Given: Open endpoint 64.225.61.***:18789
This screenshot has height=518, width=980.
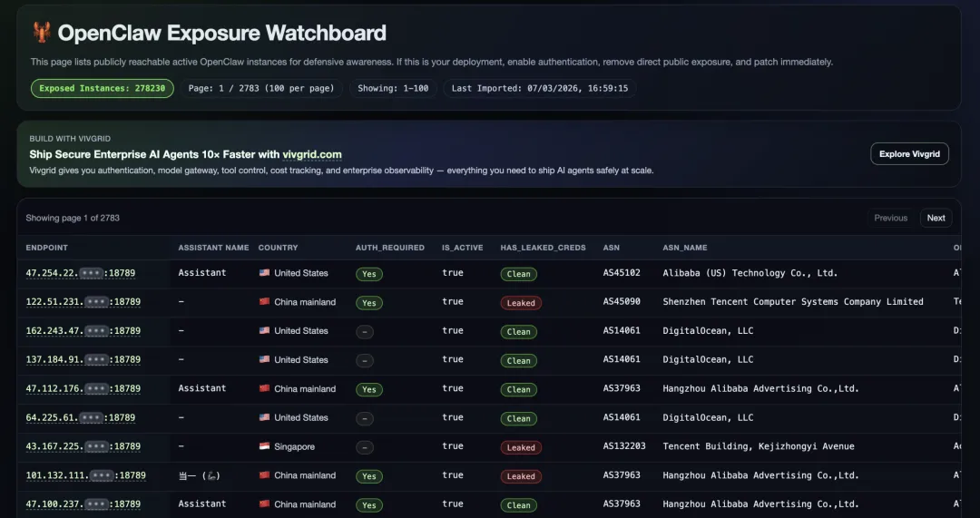Looking at the screenshot, I should 81,417.
